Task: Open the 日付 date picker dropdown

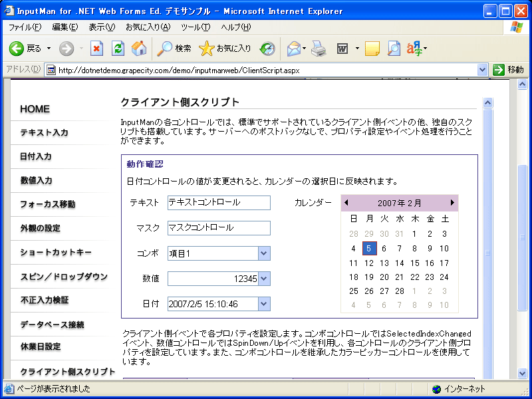Action: click(264, 304)
